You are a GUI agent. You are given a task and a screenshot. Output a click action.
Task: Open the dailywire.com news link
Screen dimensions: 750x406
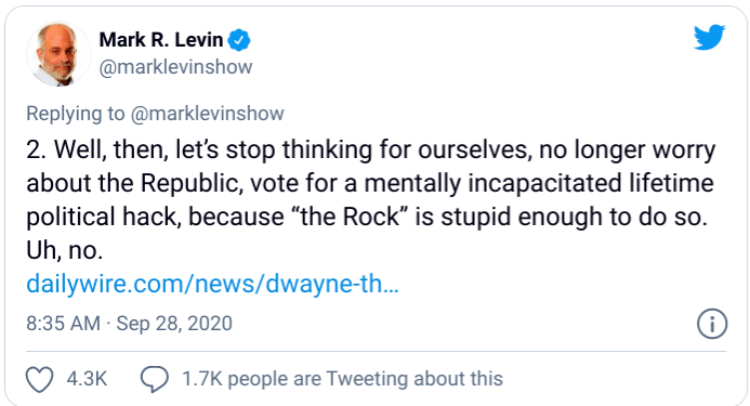click(x=212, y=284)
